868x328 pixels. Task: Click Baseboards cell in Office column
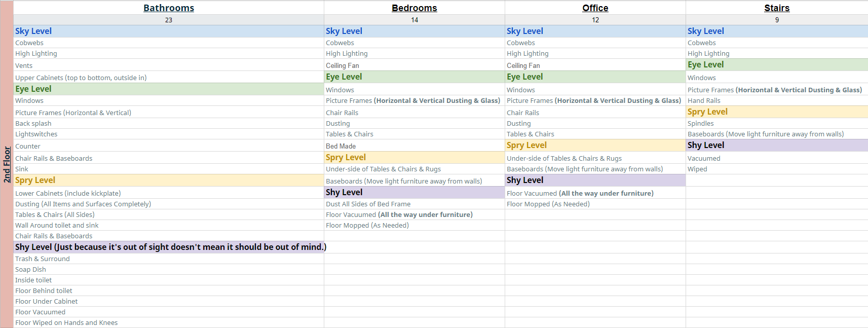point(595,169)
